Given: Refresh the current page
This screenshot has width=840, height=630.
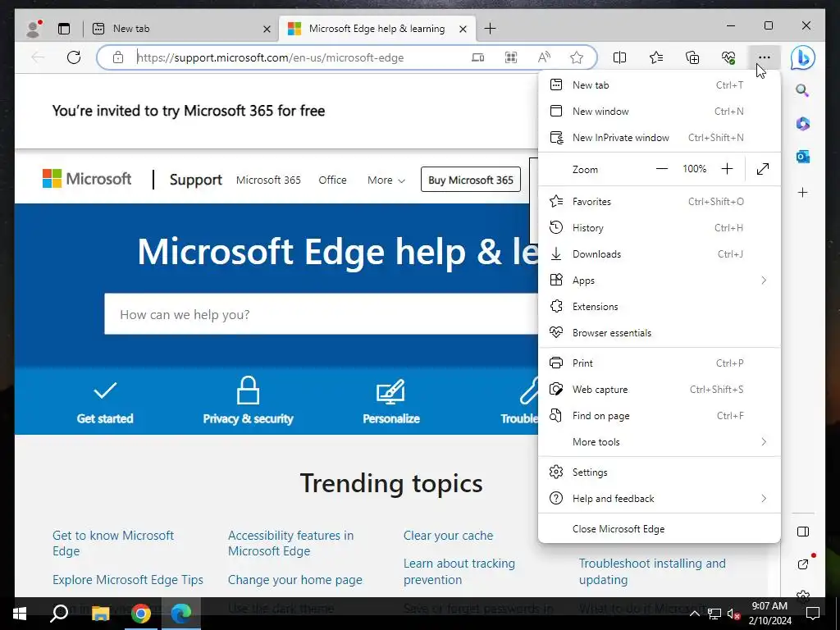Looking at the screenshot, I should click(x=74, y=57).
